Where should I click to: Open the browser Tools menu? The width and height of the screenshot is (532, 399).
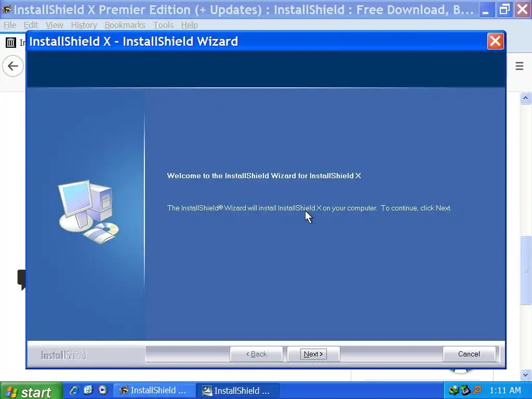[163, 25]
